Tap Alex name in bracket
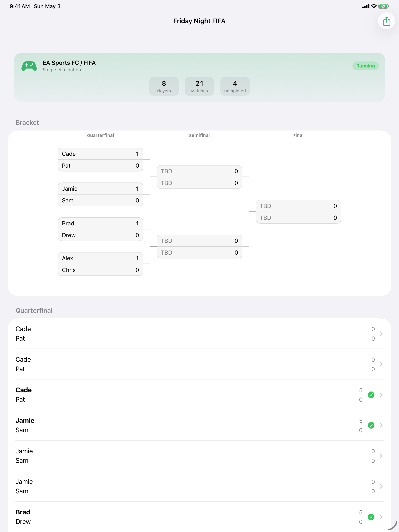Image resolution: width=399 pixels, height=532 pixels. click(67, 258)
